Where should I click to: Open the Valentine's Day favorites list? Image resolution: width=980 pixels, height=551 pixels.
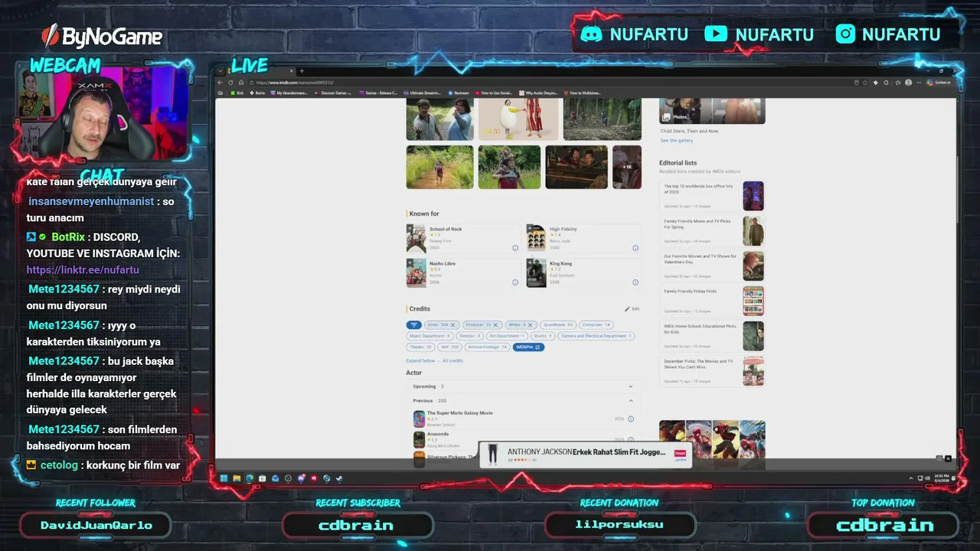[712, 266]
